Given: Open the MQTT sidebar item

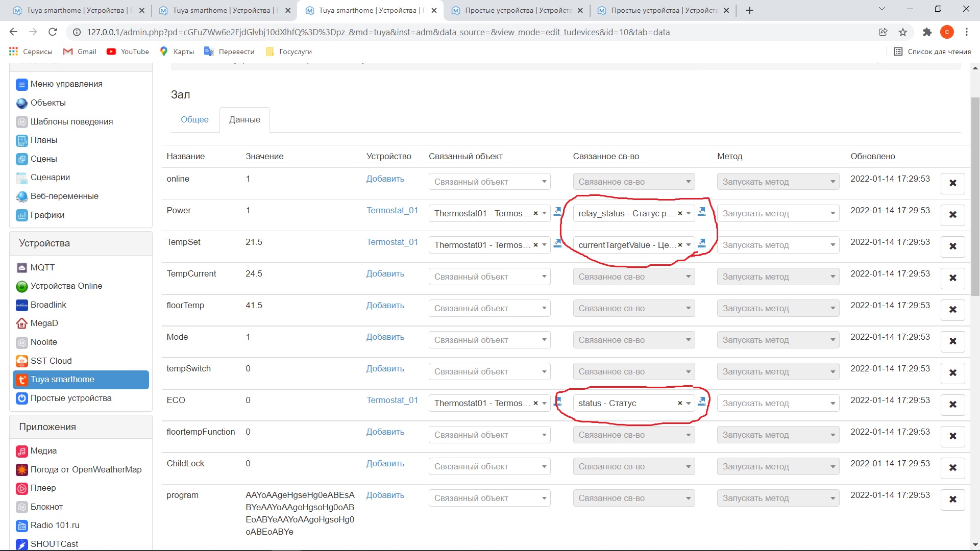Looking at the screenshot, I should (x=42, y=267).
